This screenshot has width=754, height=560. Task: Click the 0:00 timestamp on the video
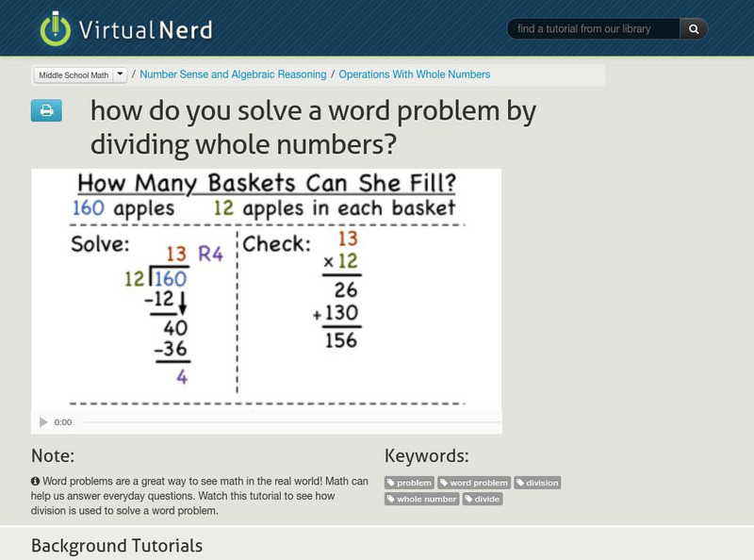click(62, 422)
